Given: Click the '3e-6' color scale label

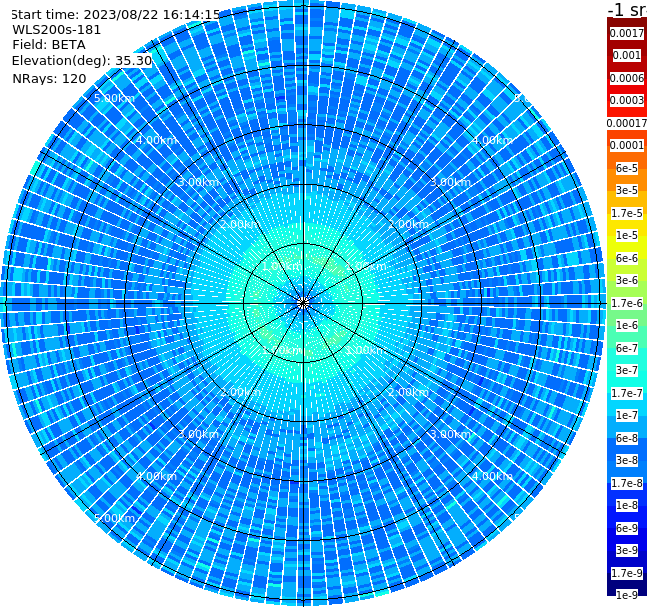Looking at the screenshot, I should 627,280.
